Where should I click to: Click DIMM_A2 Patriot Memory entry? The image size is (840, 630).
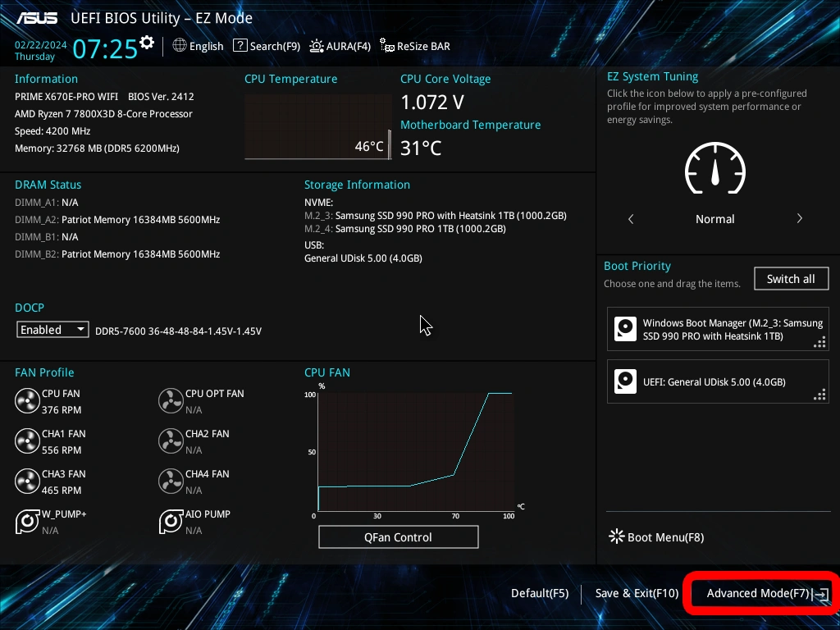[117, 220]
